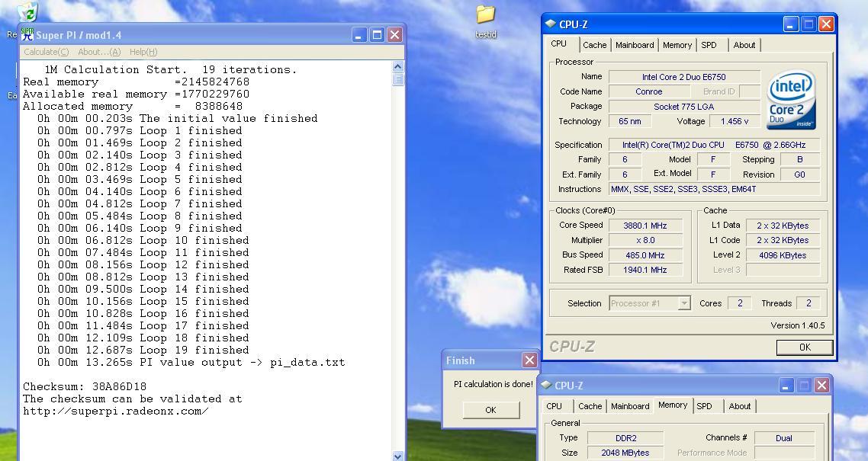This screenshot has width=868, height=461.
Task: Click the Checksum: 38A86D18 line
Action: coord(85,386)
